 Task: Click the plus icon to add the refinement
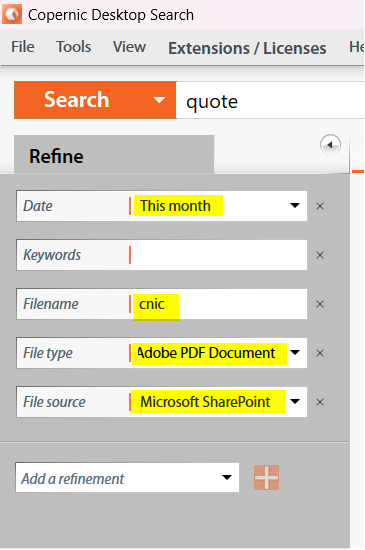266,477
